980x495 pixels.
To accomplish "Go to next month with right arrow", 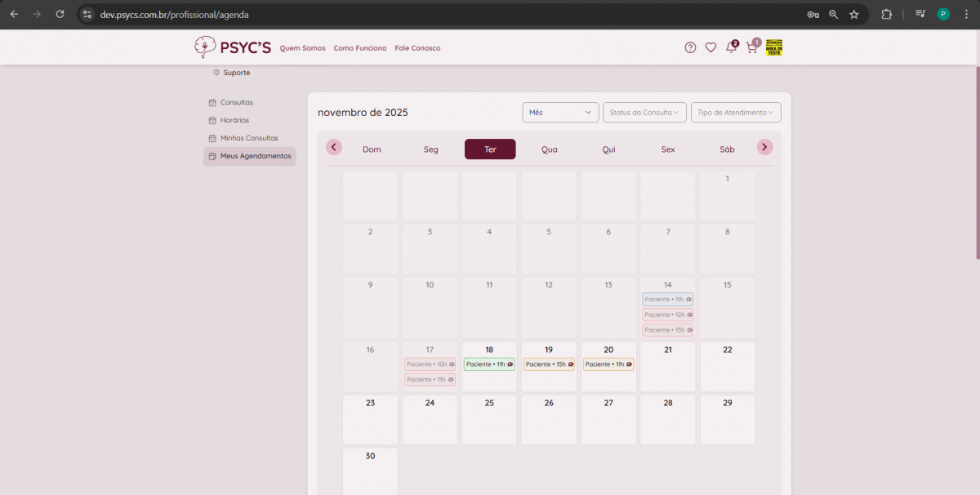I will [764, 147].
